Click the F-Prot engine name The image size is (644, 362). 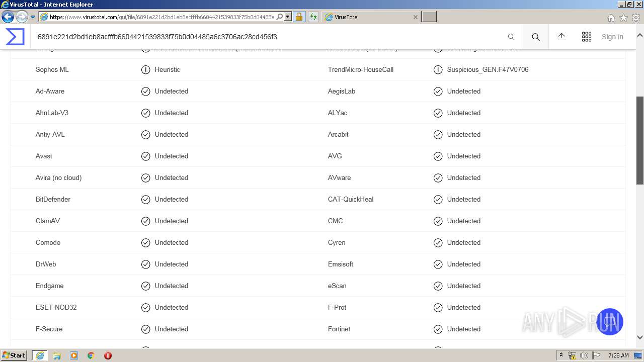pos(337,307)
